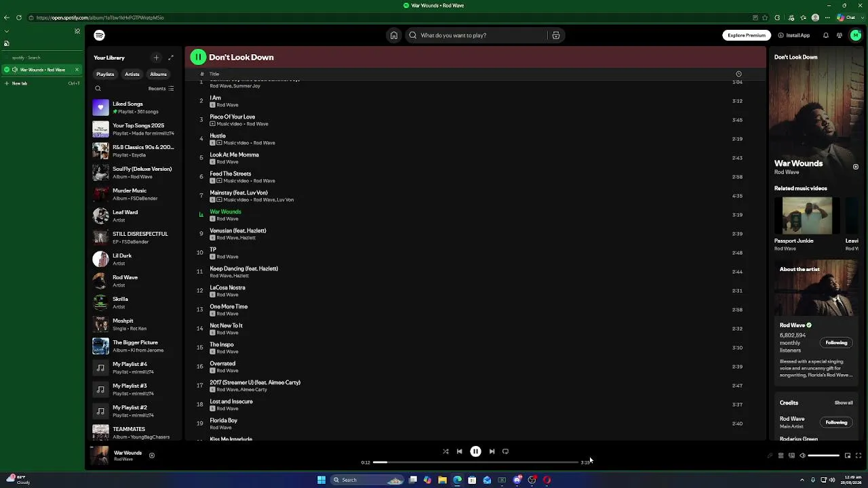Select the track LaCosa Nostra
Viewport: 868px width, 488px height.
point(475,291)
